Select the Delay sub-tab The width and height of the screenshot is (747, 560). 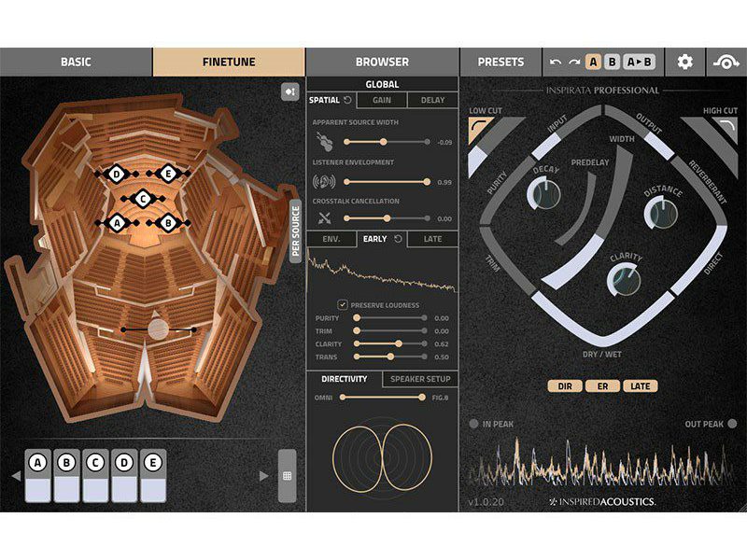(432, 100)
